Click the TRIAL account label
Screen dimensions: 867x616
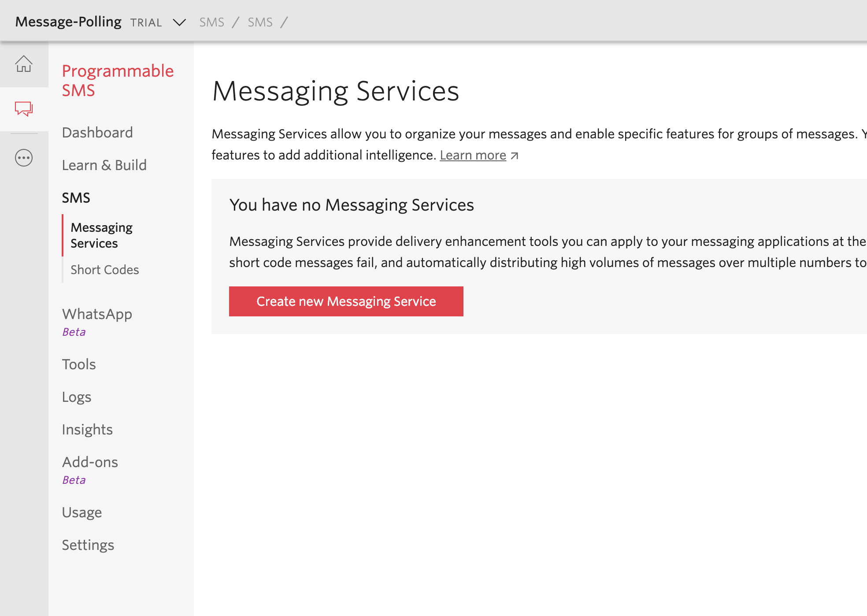pyautogui.click(x=146, y=22)
